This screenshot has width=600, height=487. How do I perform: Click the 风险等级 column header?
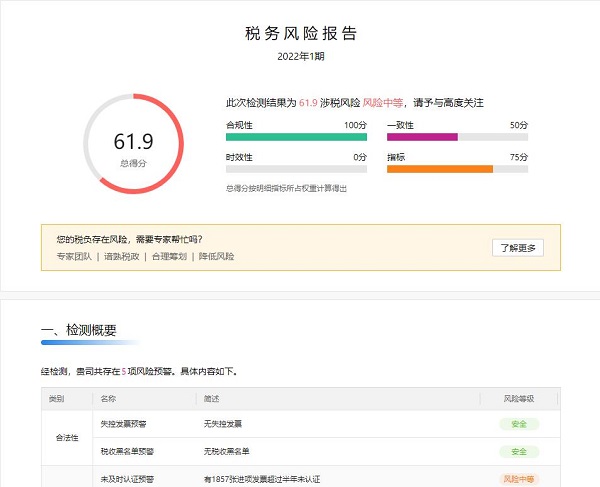(x=519, y=399)
